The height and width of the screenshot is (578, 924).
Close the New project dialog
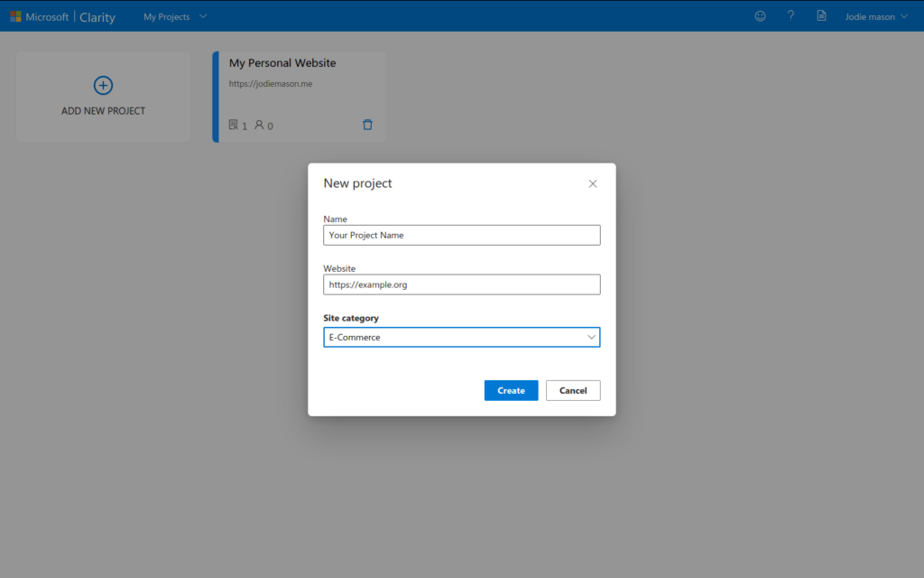point(593,183)
